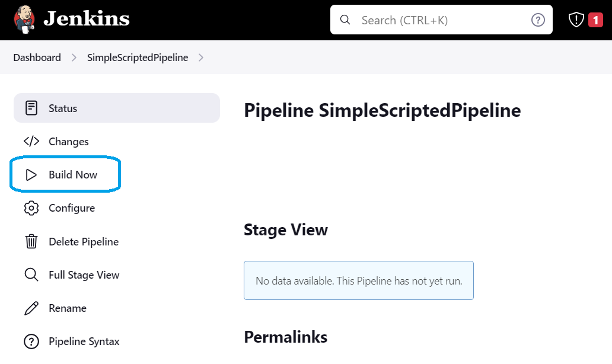The height and width of the screenshot is (364, 612).
Task: Choose Delete Pipeline in the sidebar
Action: (x=84, y=241)
